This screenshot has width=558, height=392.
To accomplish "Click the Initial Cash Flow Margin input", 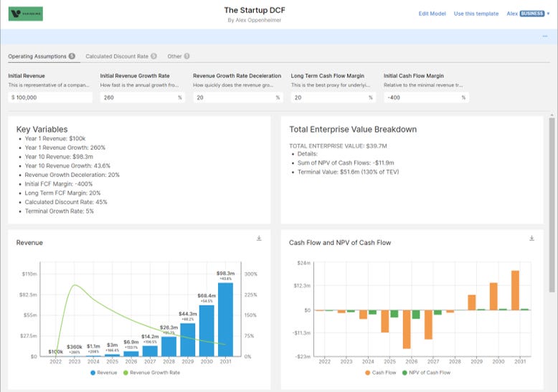I will coord(426,97).
